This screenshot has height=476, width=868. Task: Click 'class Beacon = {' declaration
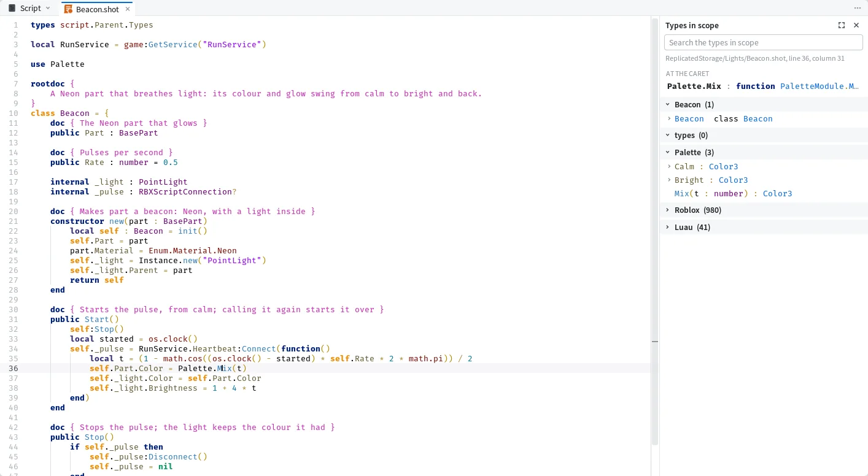click(70, 113)
